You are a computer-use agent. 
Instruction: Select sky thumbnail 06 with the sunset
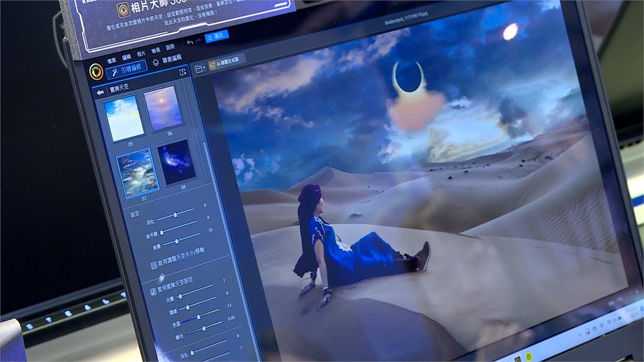pyautogui.click(x=163, y=108)
